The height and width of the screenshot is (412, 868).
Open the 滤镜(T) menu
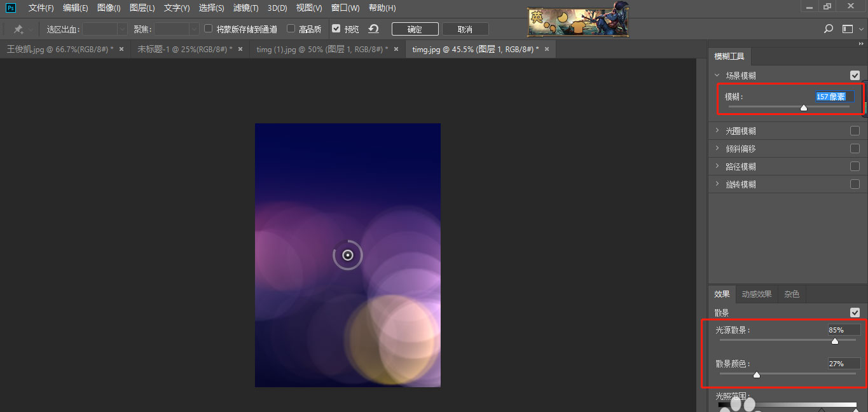[245, 8]
